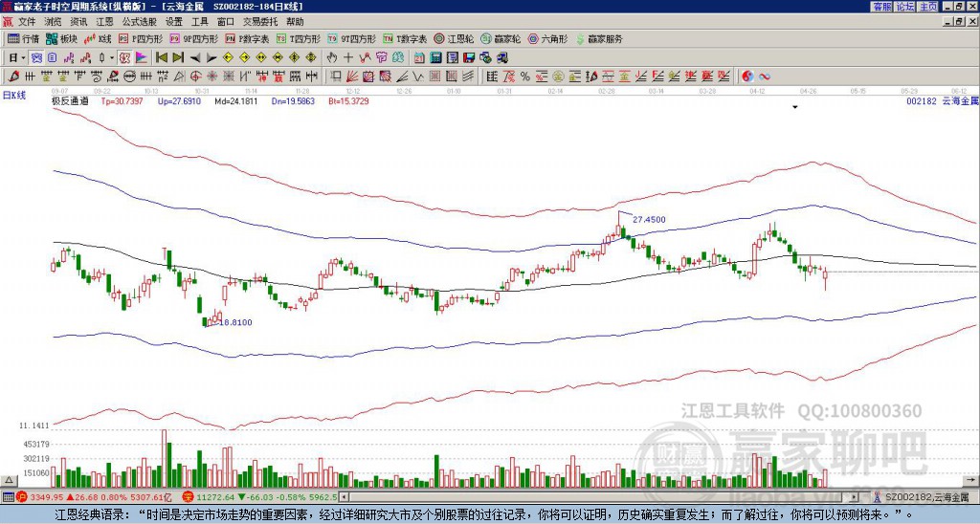This screenshot has height=524, width=980.
Task: Open the T四方形 tool
Action: click(x=299, y=38)
